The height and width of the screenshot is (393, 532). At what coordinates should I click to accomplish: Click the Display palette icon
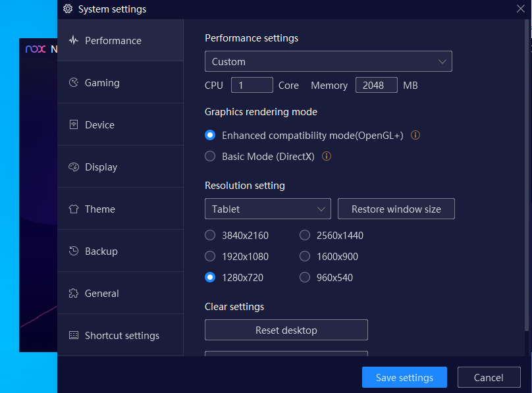(74, 167)
